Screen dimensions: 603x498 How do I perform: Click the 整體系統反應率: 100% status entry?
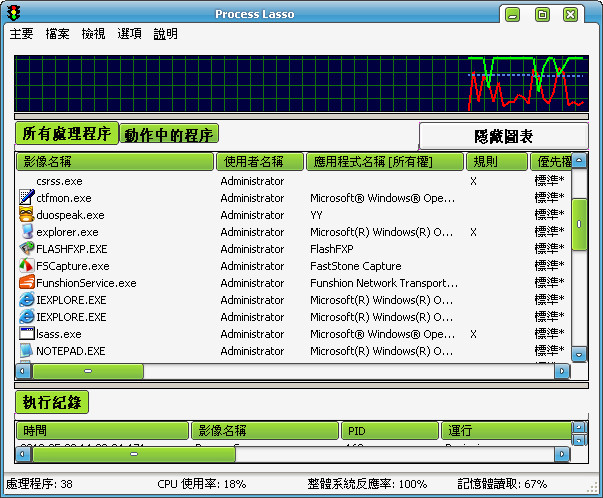(x=367, y=483)
